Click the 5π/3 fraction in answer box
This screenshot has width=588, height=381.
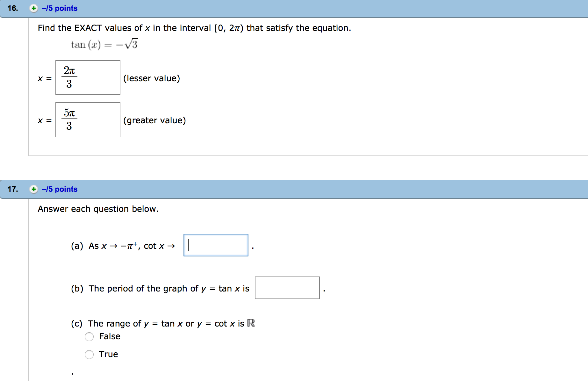[x=69, y=119]
